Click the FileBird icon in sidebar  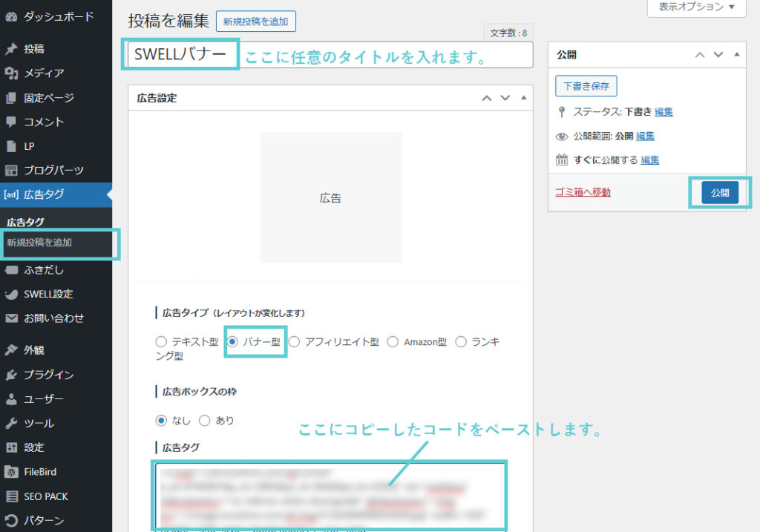pyautogui.click(x=11, y=472)
